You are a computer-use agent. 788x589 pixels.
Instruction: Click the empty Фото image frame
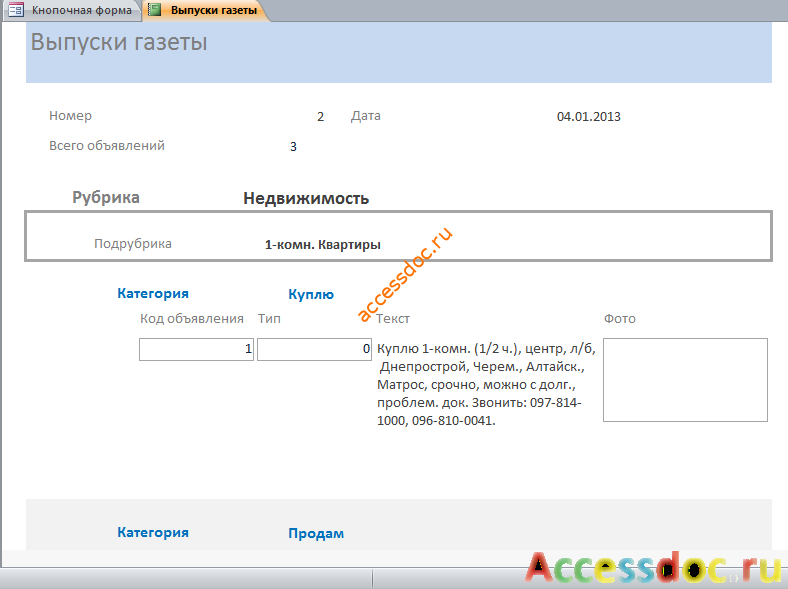click(x=685, y=380)
